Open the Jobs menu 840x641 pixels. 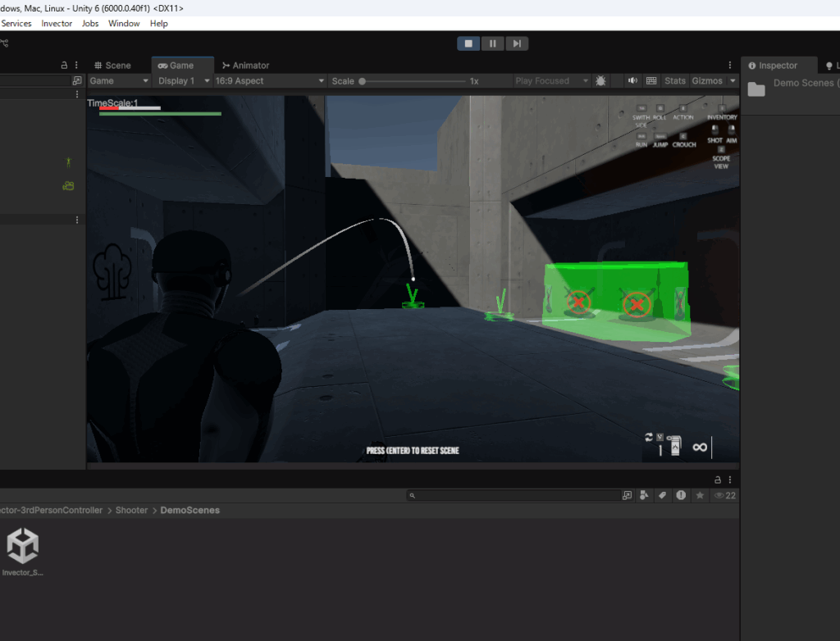tap(90, 24)
